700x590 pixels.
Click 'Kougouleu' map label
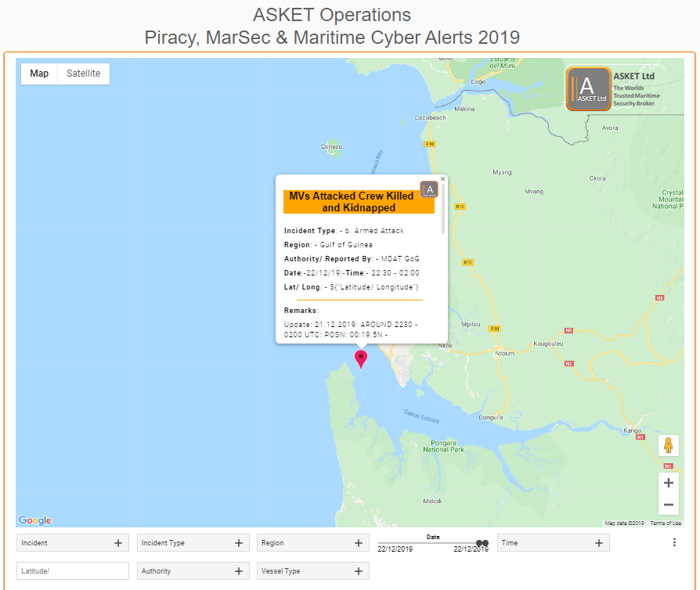548,344
